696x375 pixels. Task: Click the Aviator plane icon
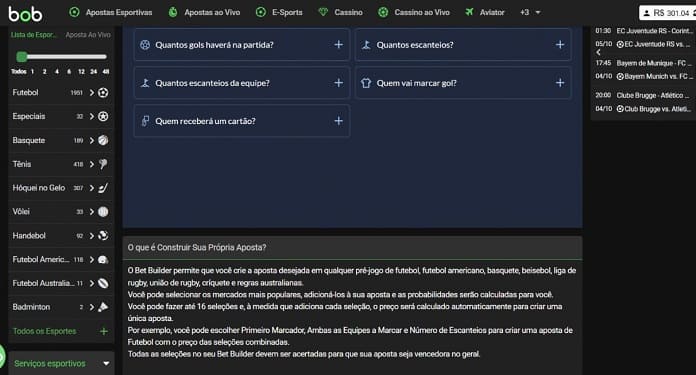click(x=469, y=12)
